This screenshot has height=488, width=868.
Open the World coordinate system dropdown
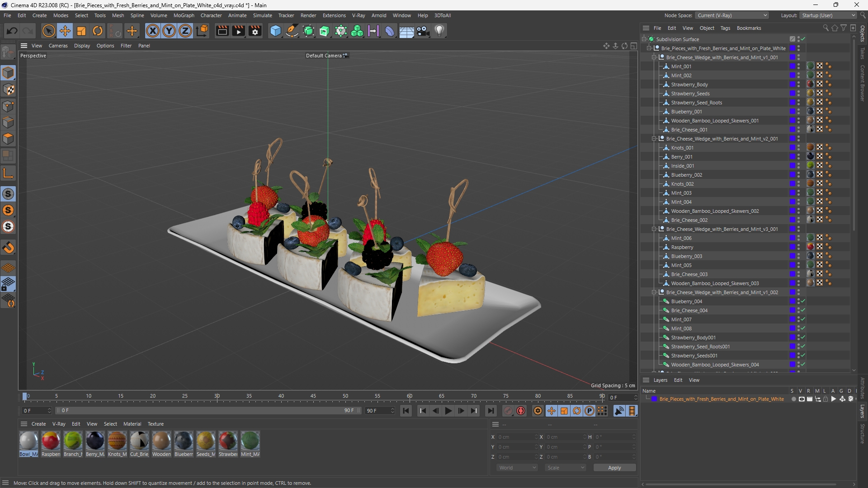coord(517,468)
